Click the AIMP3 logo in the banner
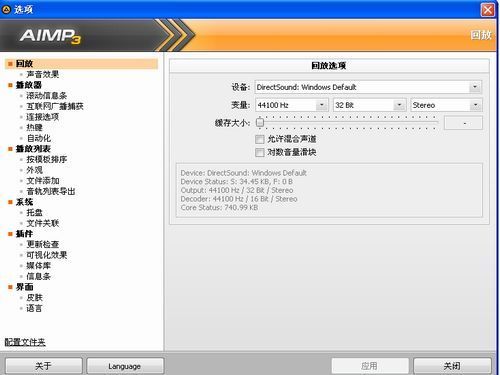The width and height of the screenshot is (500, 375). tap(50, 36)
